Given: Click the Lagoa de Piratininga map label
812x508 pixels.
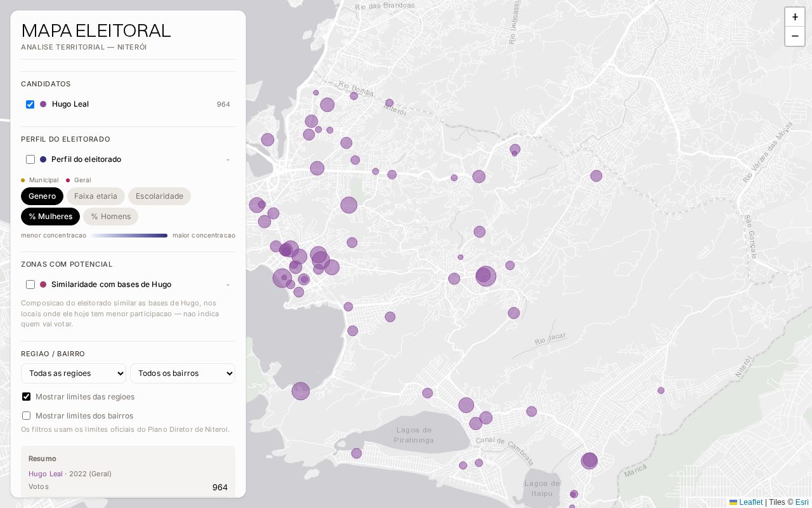Looking at the screenshot, I should tap(414, 435).
